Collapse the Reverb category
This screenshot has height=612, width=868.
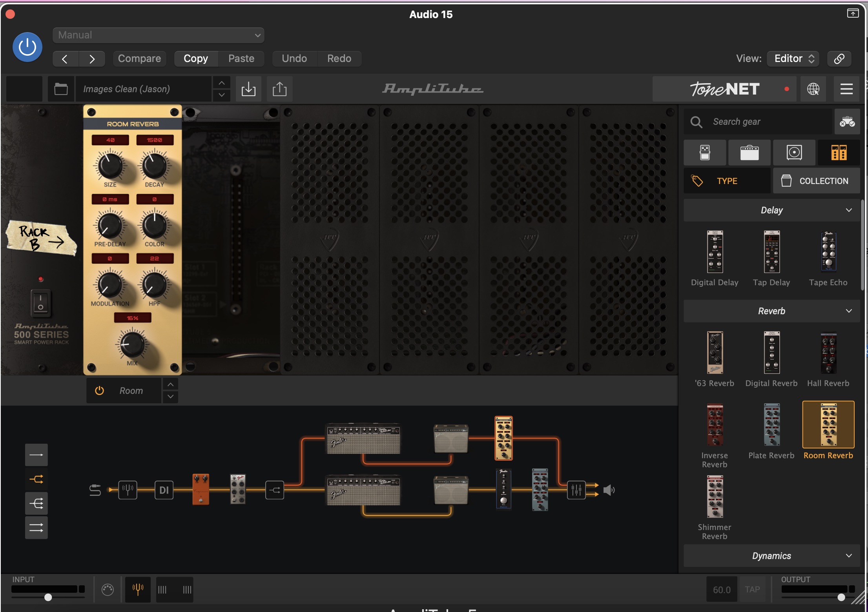click(x=771, y=311)
